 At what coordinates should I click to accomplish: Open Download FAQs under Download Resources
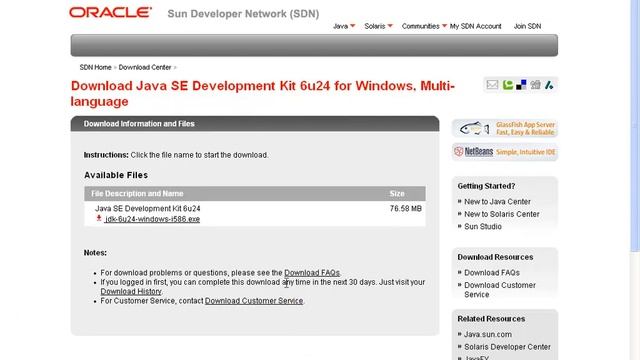pyautogui.click(x=492, y=273)
